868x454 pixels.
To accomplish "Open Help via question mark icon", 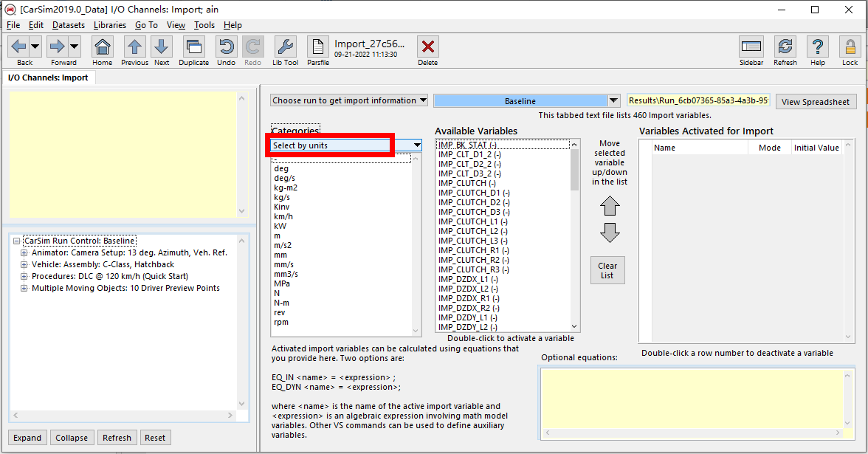I will point(818,47).
